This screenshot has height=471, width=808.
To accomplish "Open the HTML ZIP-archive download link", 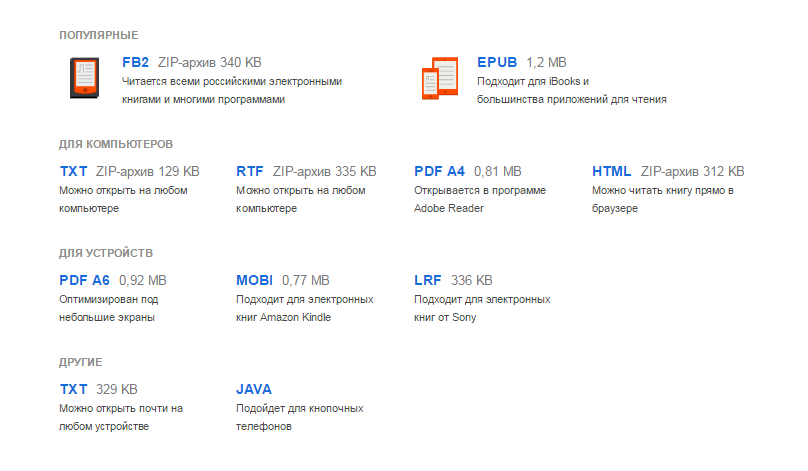I will click(612, 171).
